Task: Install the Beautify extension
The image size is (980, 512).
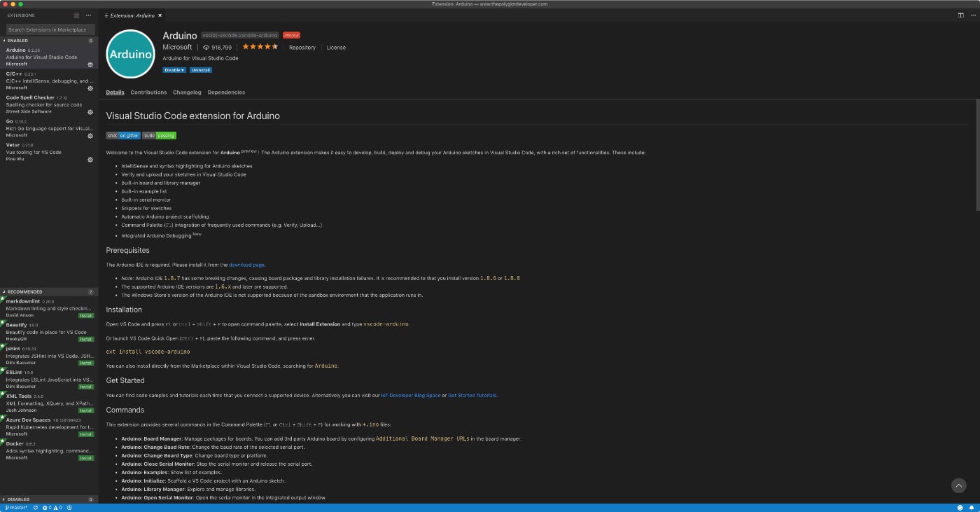Action: click(x=86, y=339)
